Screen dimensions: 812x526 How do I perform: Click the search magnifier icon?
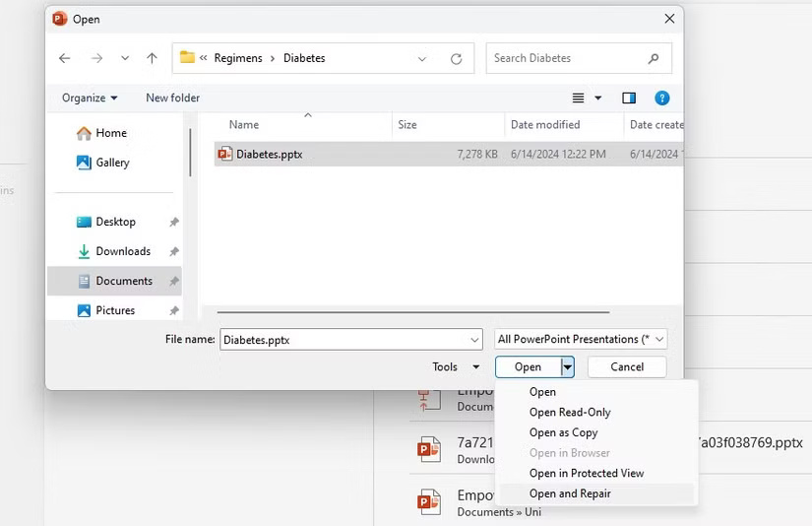pyautogui.click(x=654, y=58)
